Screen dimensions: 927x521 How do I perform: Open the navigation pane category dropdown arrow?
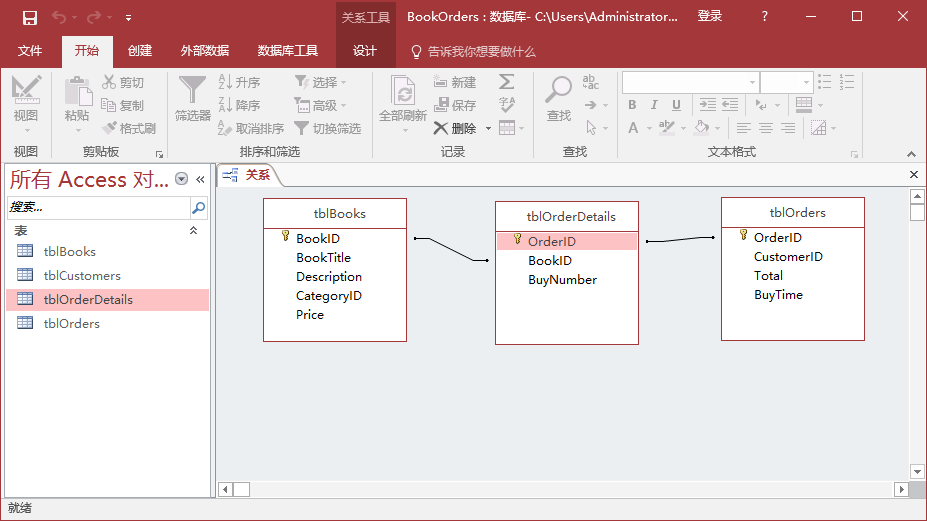pos(181,179)
